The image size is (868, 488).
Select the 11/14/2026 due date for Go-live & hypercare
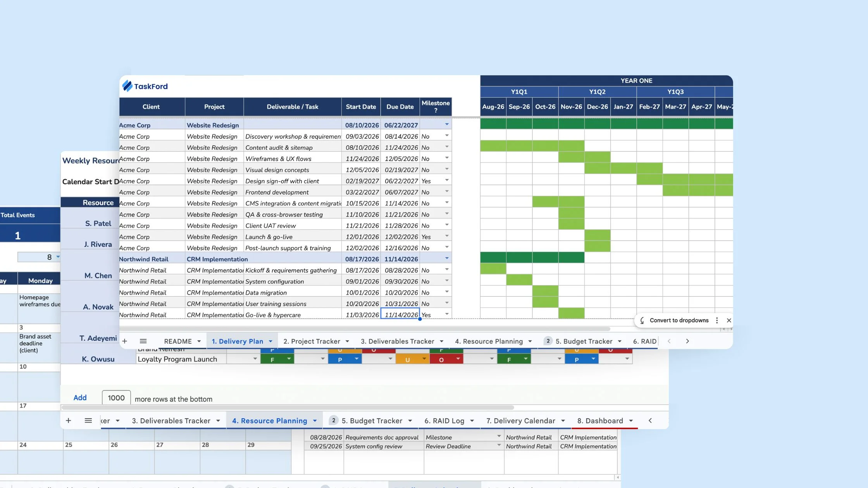(x=400, y=314)
